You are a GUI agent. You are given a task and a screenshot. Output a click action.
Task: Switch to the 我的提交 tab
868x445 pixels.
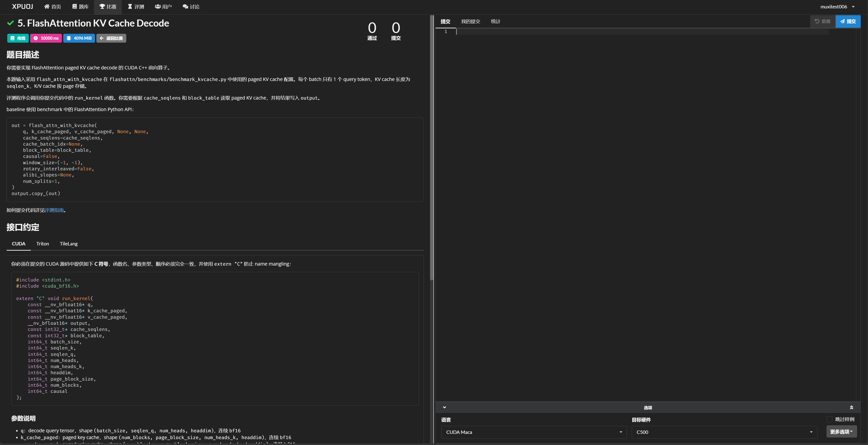pyautogui.click(x=470, y=22)
